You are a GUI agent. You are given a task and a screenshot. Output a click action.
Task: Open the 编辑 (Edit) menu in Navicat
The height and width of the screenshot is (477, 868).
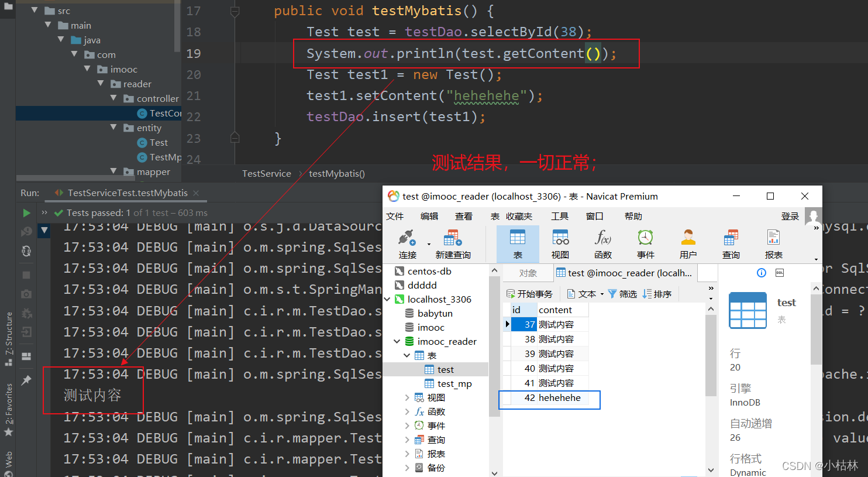[429, 216]
